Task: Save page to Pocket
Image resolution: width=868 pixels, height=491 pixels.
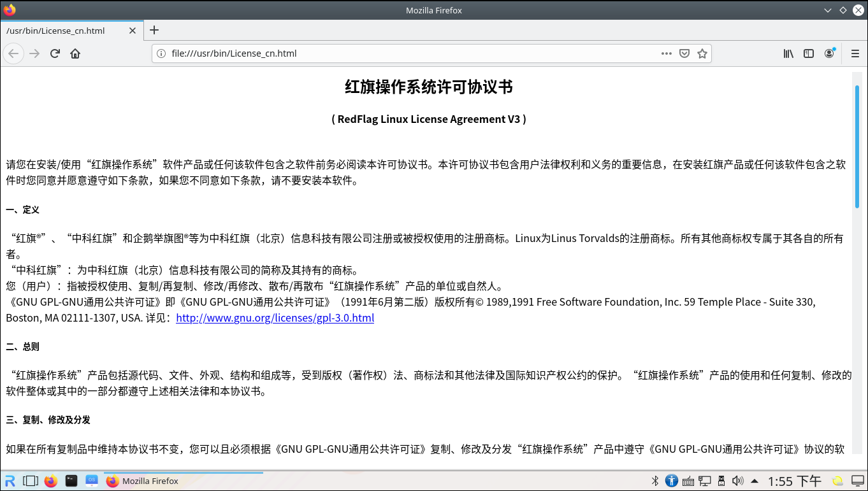Action: click(x=684, y=53)
